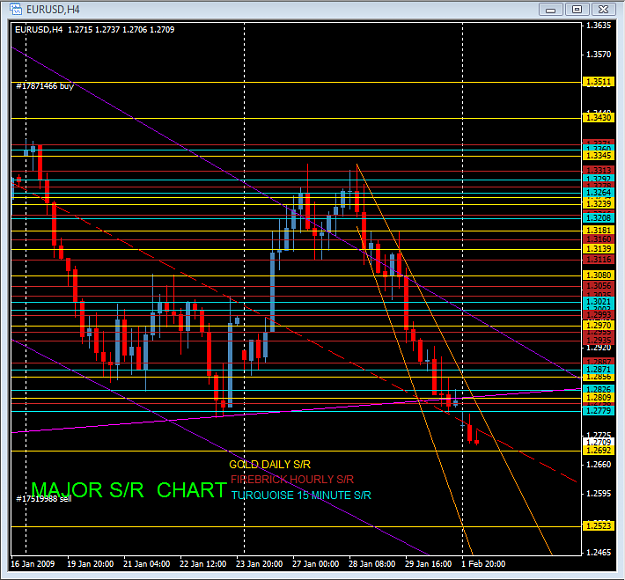Click the 1.3139 yellow price label
Screen dimensions: 625x580
(598, 249)
